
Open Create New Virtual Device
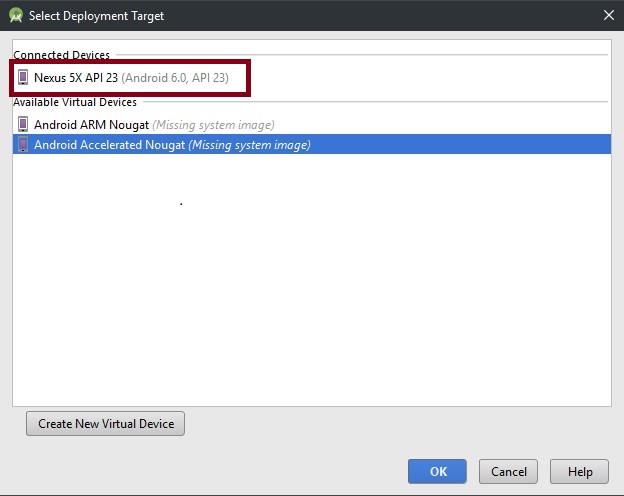[105, 424]
